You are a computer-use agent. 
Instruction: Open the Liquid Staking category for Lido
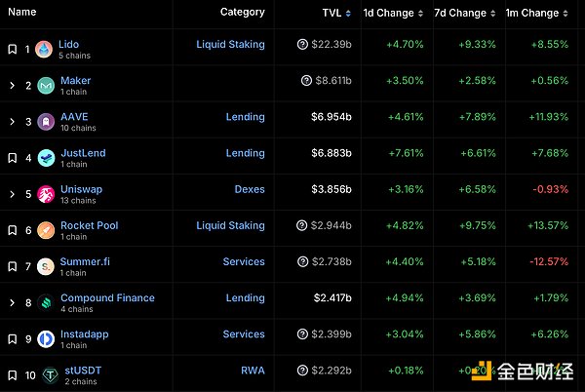(x=230, y=45)
